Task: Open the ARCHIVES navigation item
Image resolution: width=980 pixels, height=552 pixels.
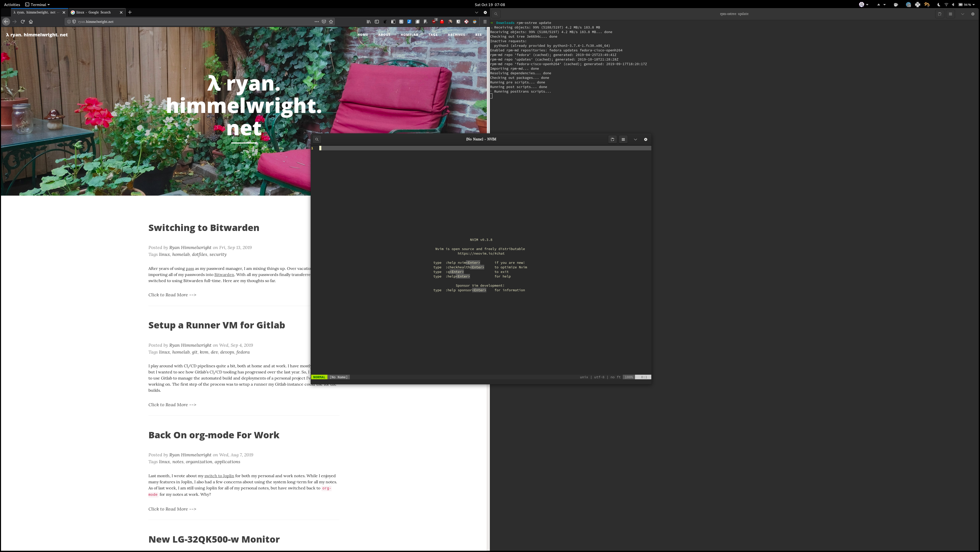Action: (456, 35)
